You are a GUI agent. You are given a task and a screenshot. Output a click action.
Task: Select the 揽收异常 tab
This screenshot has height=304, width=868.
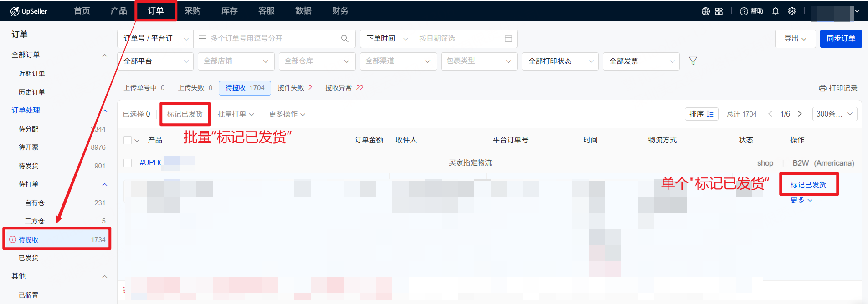[x=344, y=88]
